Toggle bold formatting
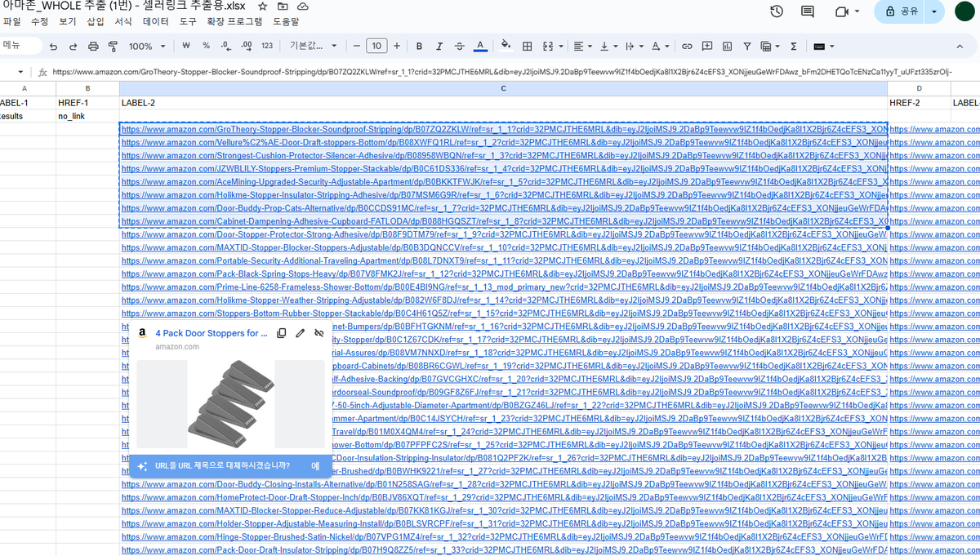This screenshot has height=556, width=980. pos(419,47)
